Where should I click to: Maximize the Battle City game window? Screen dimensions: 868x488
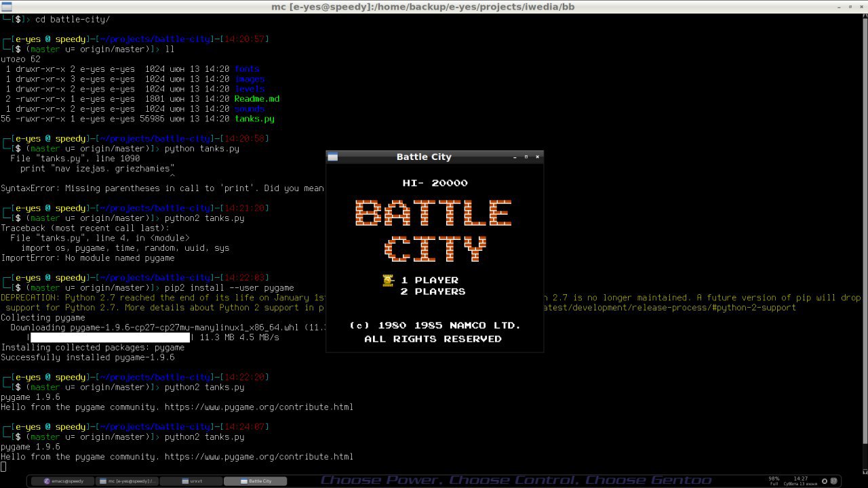click(526, 157)
